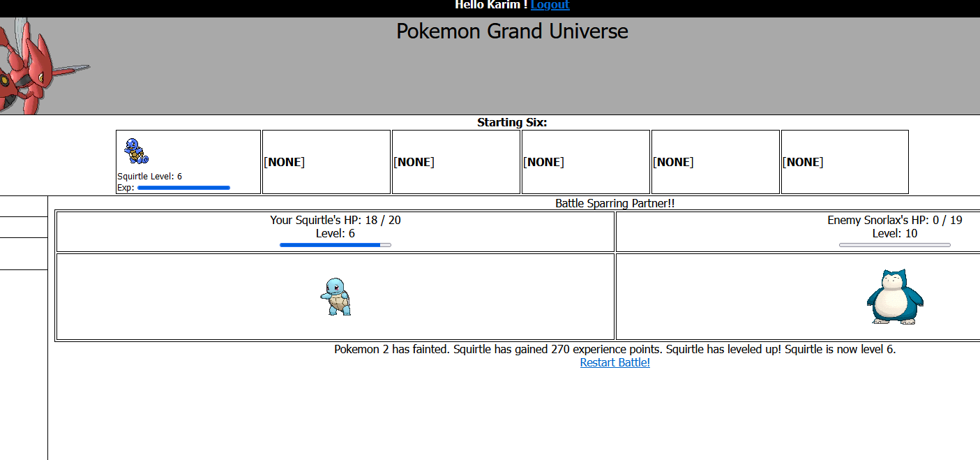The image size is (980, 460).
Task: Click the Squirtle battle sprite
Action: coord(336,297)
